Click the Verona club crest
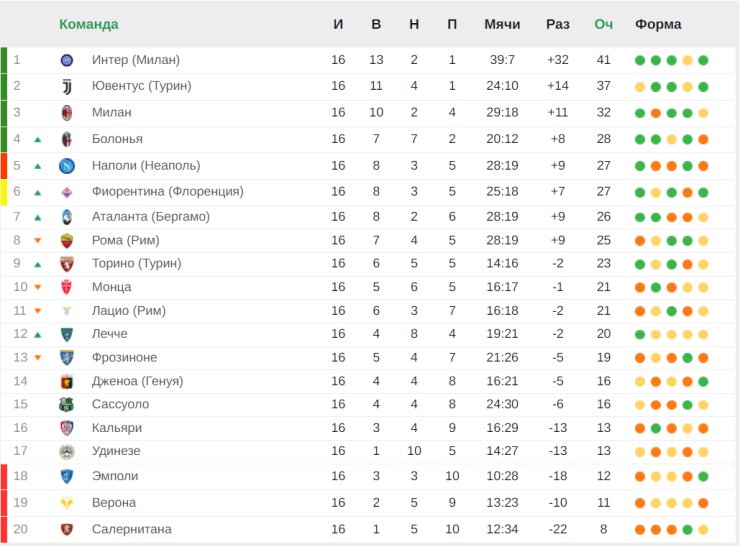The image size is (740, 547). (x=67, y=503)
